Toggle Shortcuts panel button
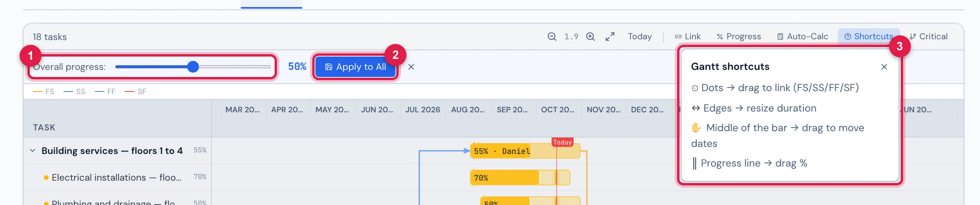The width and height of the screenshot is (980, 205). [869, 37]
